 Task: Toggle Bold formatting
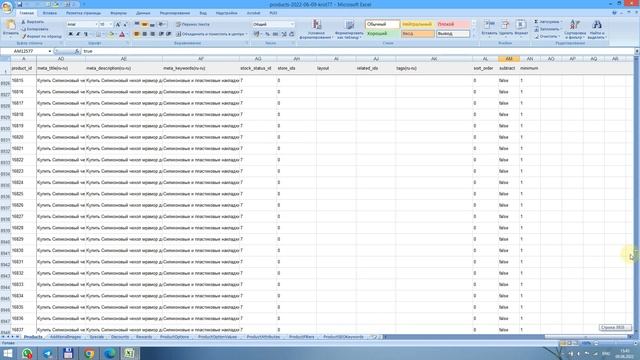[x=70, y=34]
